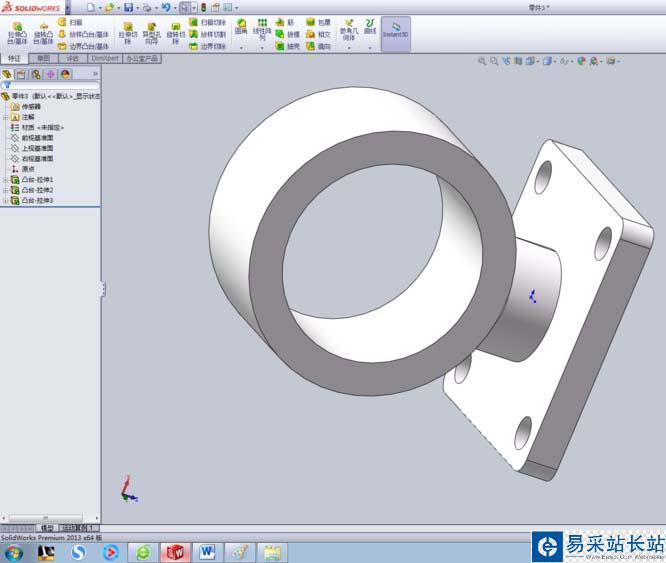
Task: Switch to the 草图 (Sketch) tab
Action: tap(43, 58)
